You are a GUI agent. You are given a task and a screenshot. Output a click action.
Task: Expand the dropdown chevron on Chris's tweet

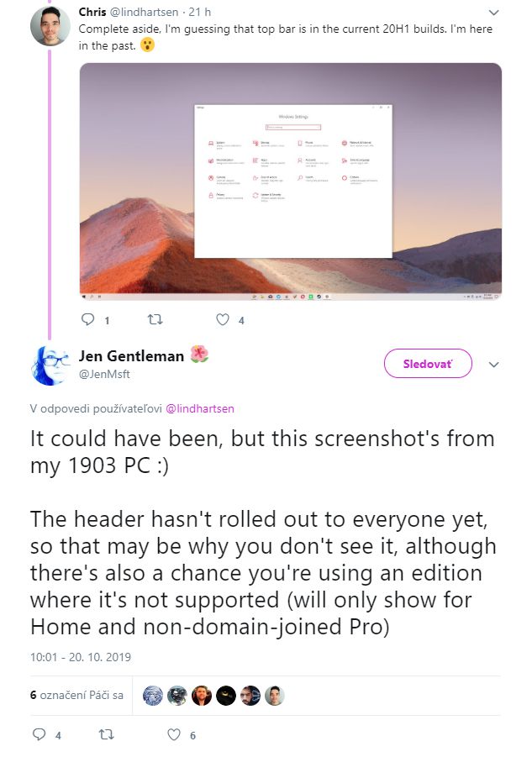[x=493, y=13]
